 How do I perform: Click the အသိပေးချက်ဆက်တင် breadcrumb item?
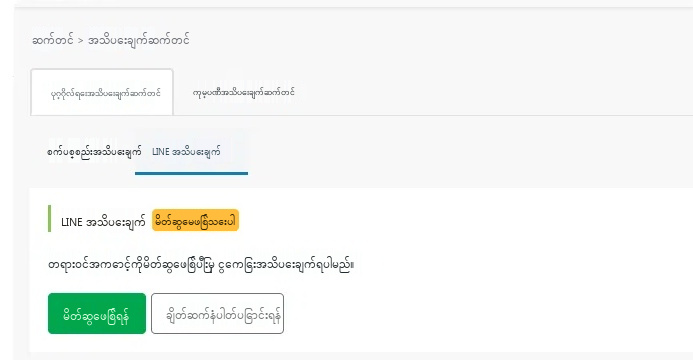point(139,41)
